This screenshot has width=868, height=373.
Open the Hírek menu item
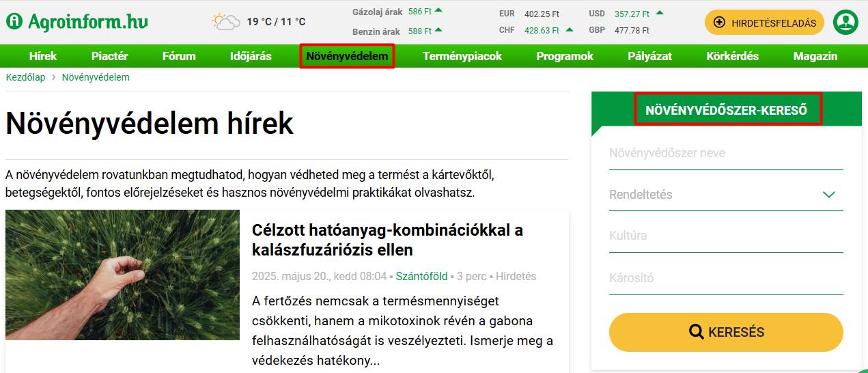point(43,56)
